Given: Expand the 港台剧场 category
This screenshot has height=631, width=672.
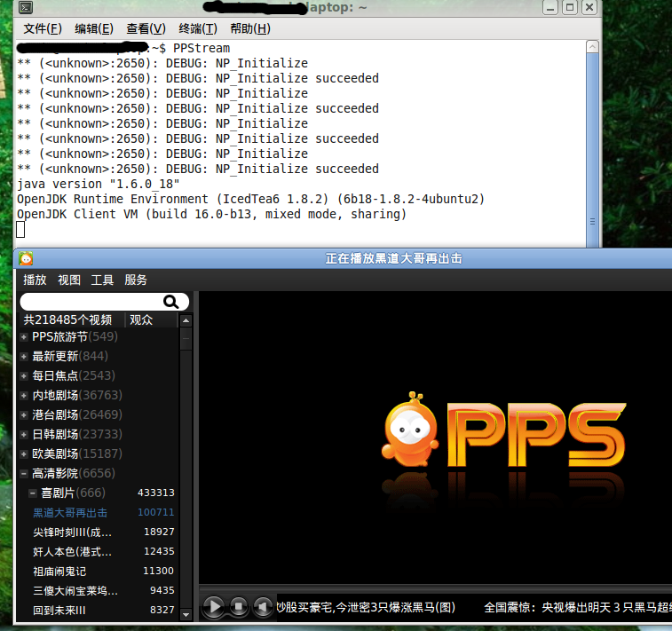Looking at the screenshot, I should [x=24, y=415].
